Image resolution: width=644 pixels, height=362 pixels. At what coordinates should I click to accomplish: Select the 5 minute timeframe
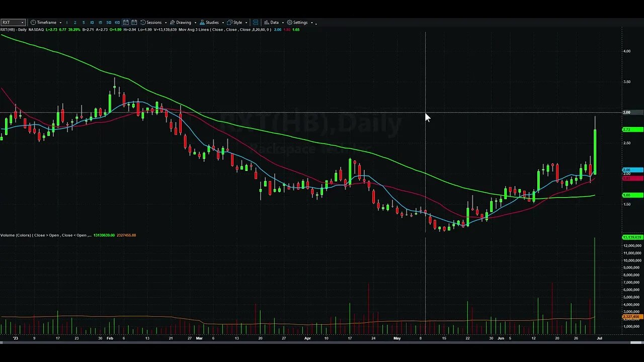tap(84, 23)
